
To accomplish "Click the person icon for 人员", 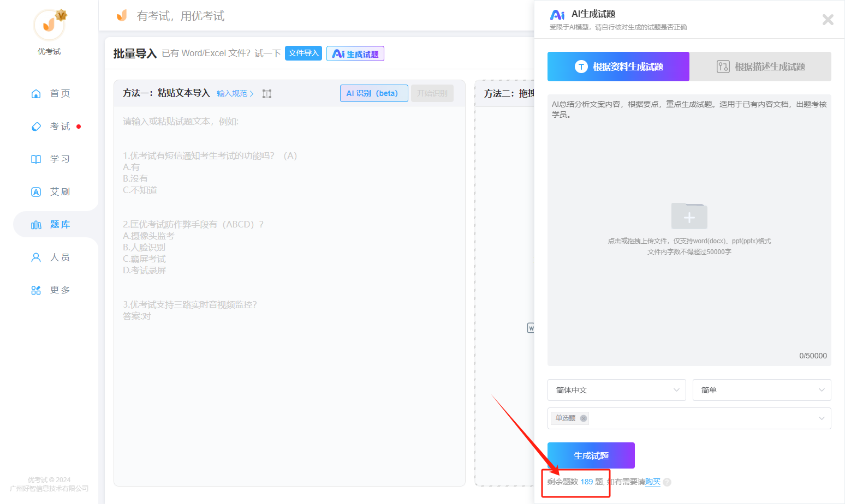I will (x=36, y=257).
